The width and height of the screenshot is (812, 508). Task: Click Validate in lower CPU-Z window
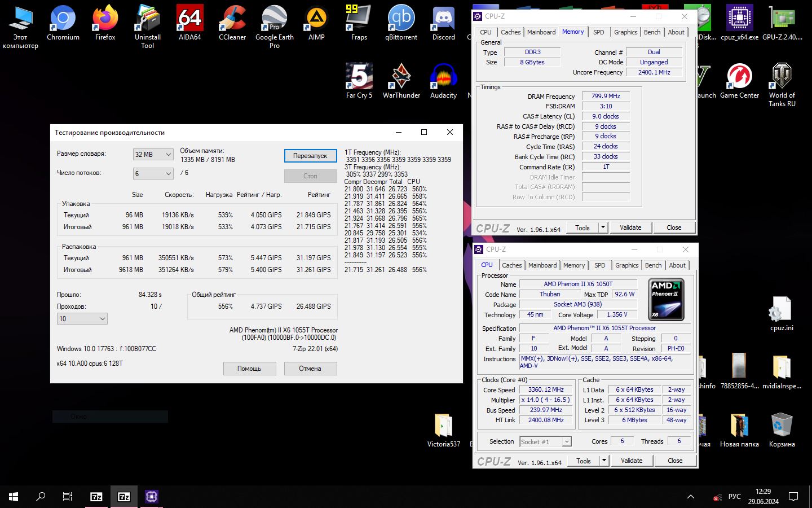point(632,461)
